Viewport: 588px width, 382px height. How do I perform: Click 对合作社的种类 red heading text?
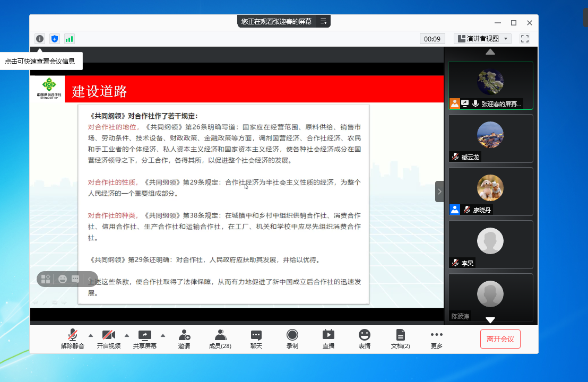point(112,215)
